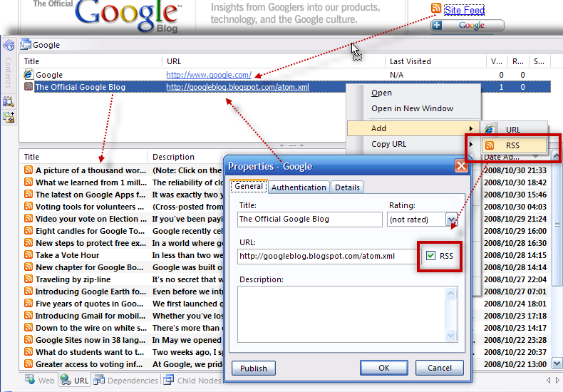Open the http://www.google.com/ link
Image resolution: width=563 pixels, height=392 pixels.
click(209, 75)
